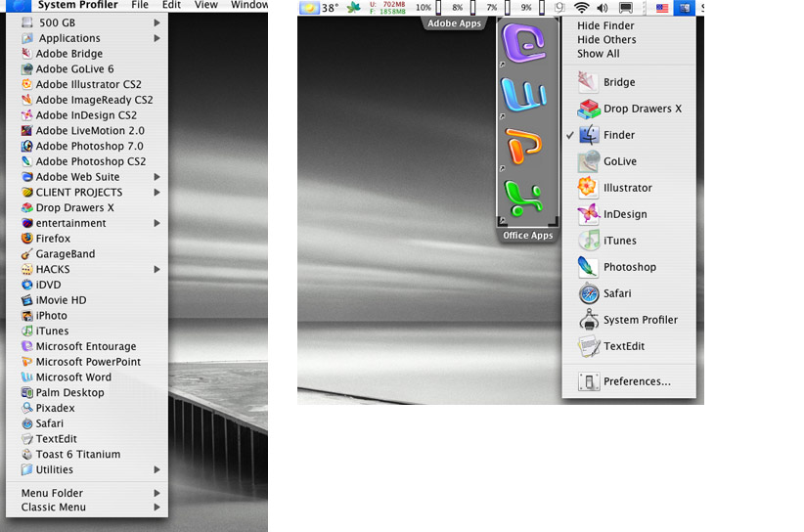Viewport: 804px width, 532px height.
Task: Launch Adobe ImageReady CS2
Action: [87, 100]
